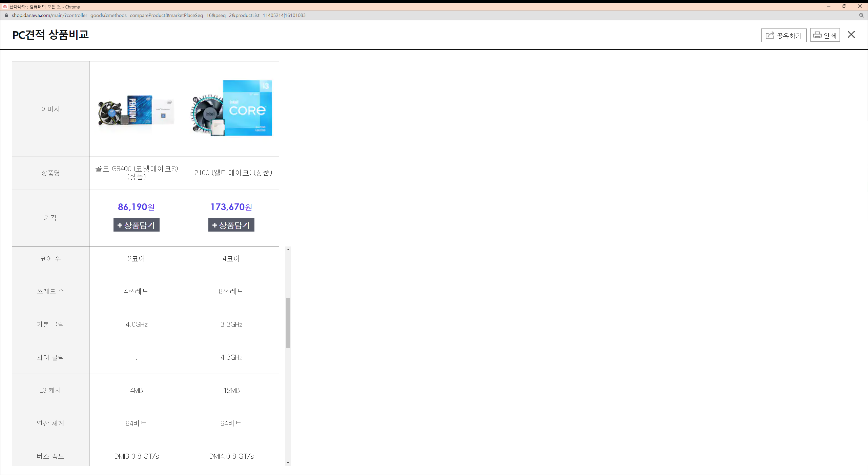Screen dimensions: 868x475
Task: Select the 쓰레드 수 row label
Action: tap(50, 292)
